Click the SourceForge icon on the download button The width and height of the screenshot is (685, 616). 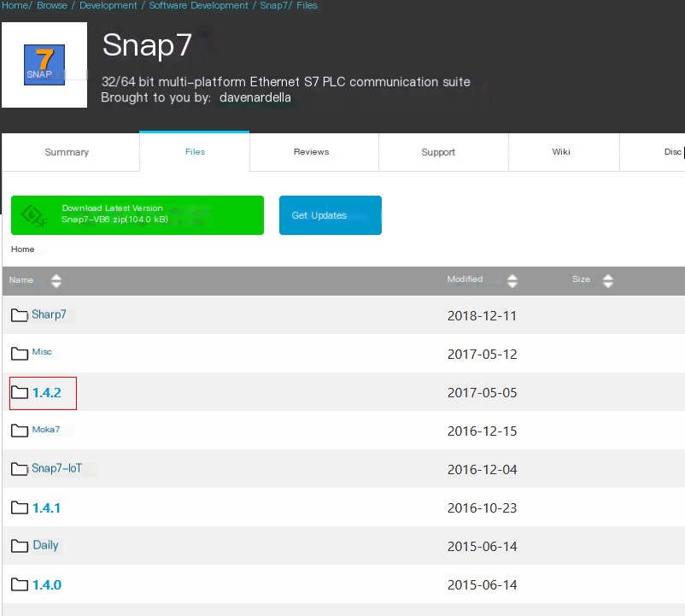pos(34,216)
